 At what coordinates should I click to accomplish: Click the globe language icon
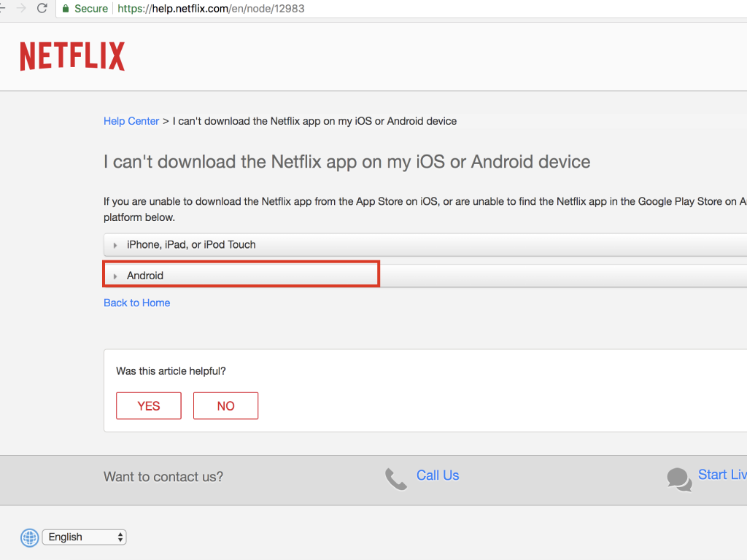coord(29,537)
